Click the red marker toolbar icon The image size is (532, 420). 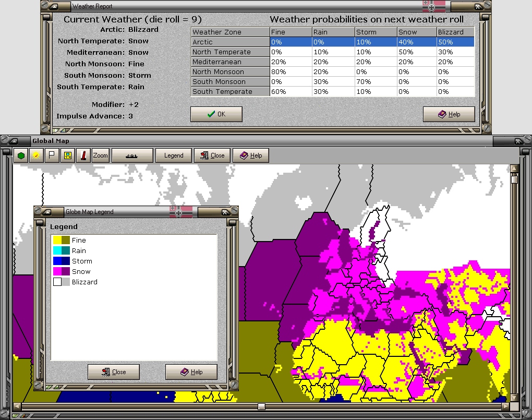point(83,155)
